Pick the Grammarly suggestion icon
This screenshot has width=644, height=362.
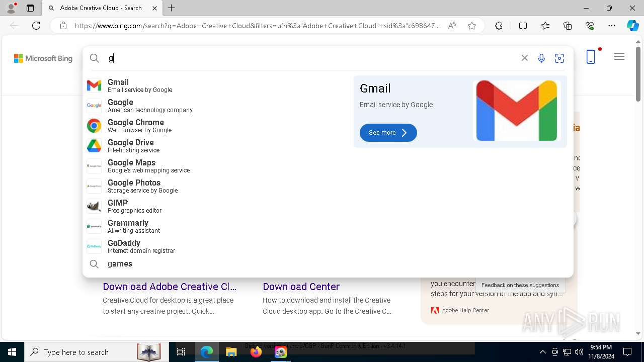click(94, 226)
